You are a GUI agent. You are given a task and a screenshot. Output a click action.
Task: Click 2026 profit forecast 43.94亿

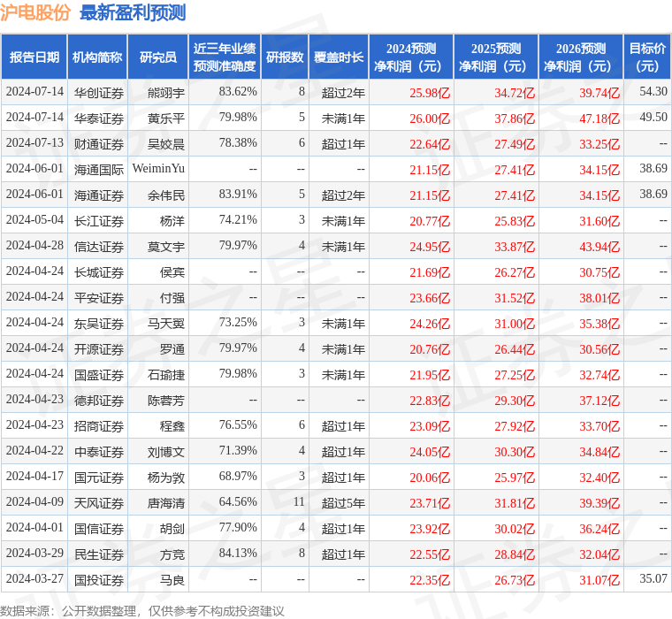click(599, 247)
